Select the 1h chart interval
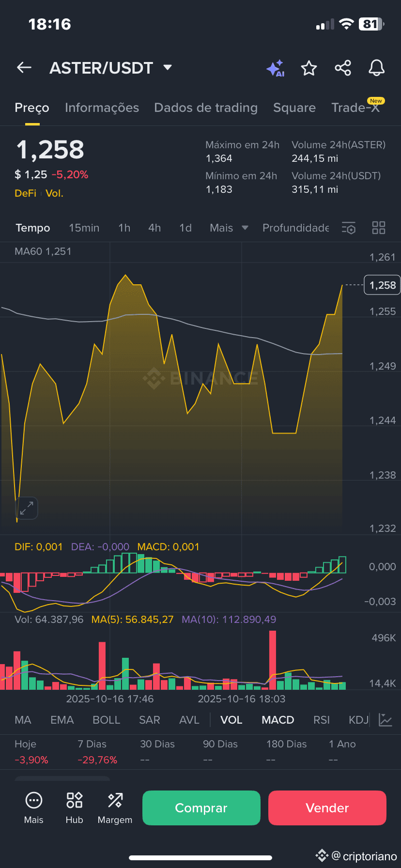This screenshot has height=868, width=401. (124, 228)
